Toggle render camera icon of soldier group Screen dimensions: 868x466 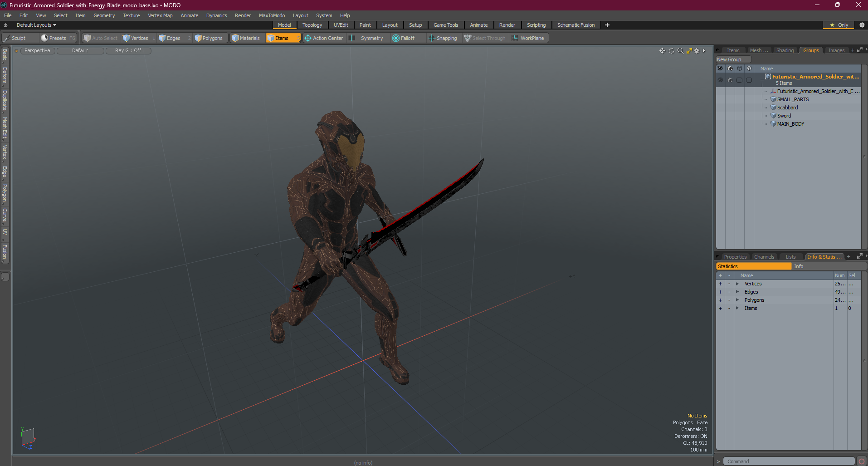[x=730, y=80]
